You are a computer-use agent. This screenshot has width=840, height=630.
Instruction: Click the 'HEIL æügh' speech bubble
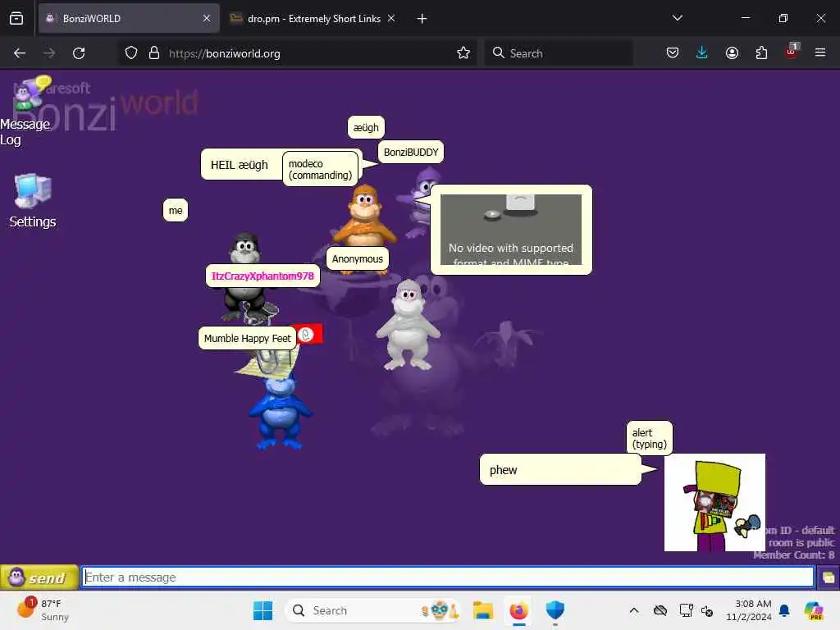coord(241,164)
